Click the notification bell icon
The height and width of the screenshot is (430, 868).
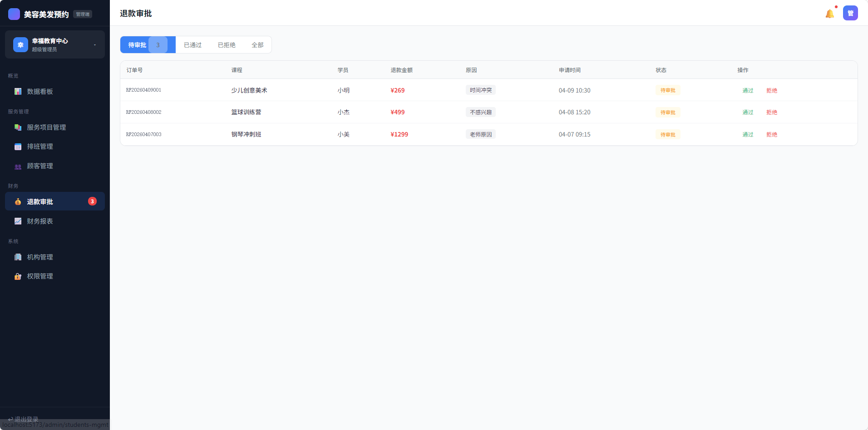(x=829, y=14)
